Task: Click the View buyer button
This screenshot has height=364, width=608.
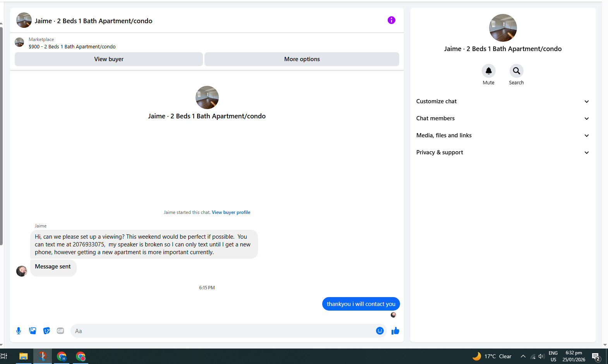Action: (109, 59)
